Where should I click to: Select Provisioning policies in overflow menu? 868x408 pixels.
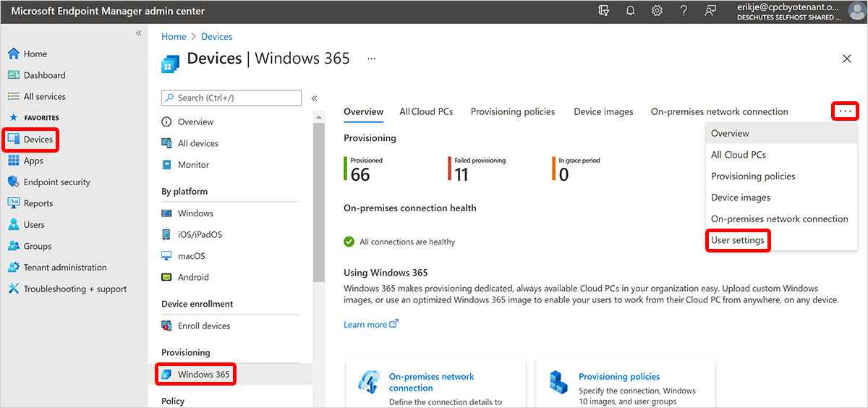781,176
